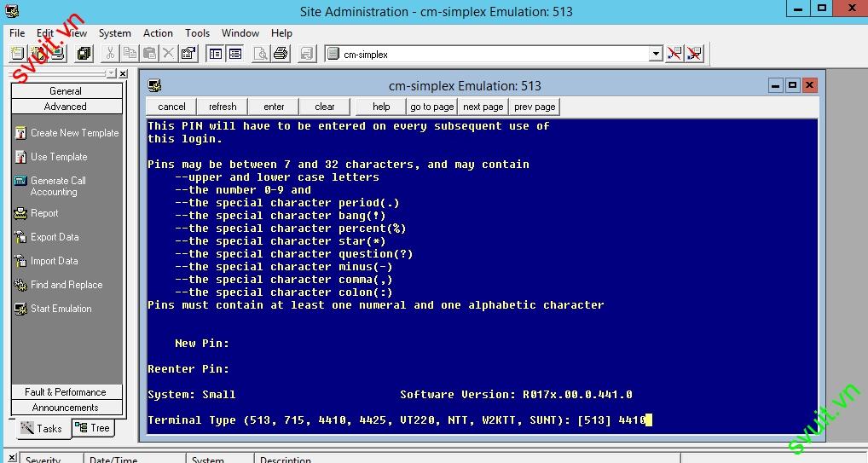The image size is (868, 463).
Task: Close the bottom log pane with its X
Action: (12, 458)
